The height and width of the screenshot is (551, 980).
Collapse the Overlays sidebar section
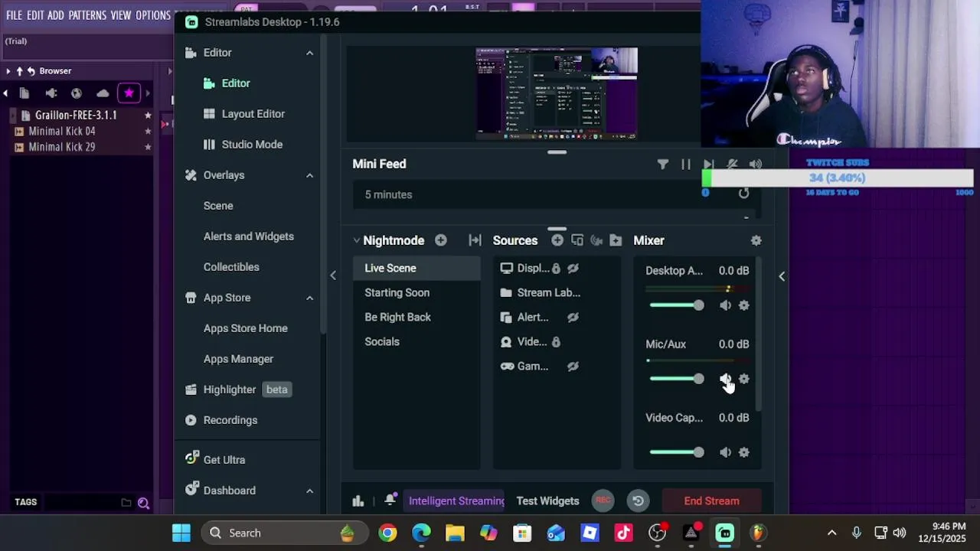pyautogui.click(x=309, y=175)
